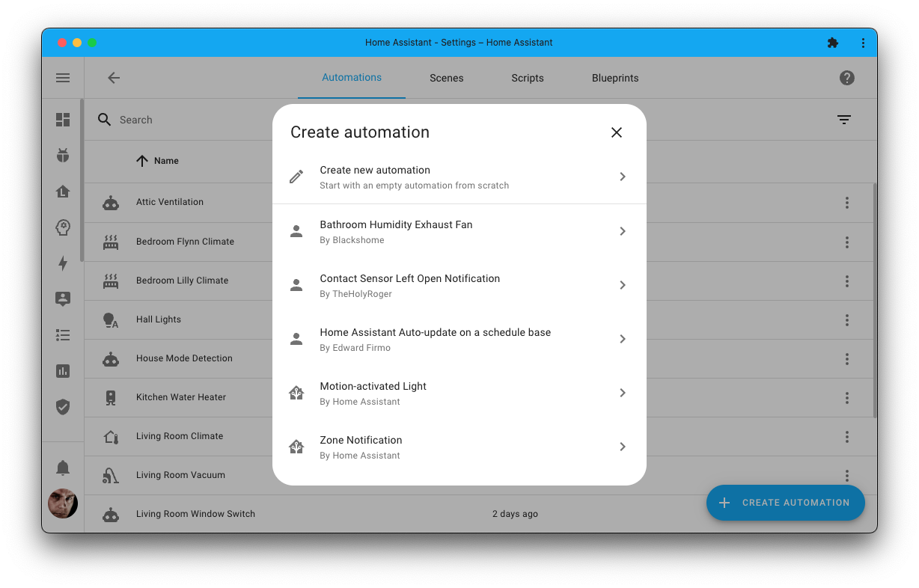Click the filter icon near top right
The image size is (919, 588).
[x=843, y=120]
